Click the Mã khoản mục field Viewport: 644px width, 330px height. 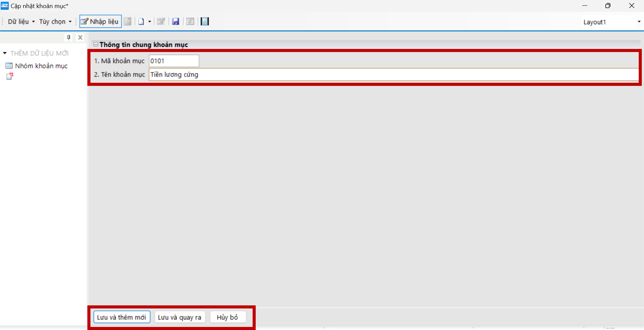(x=174, y=61)
